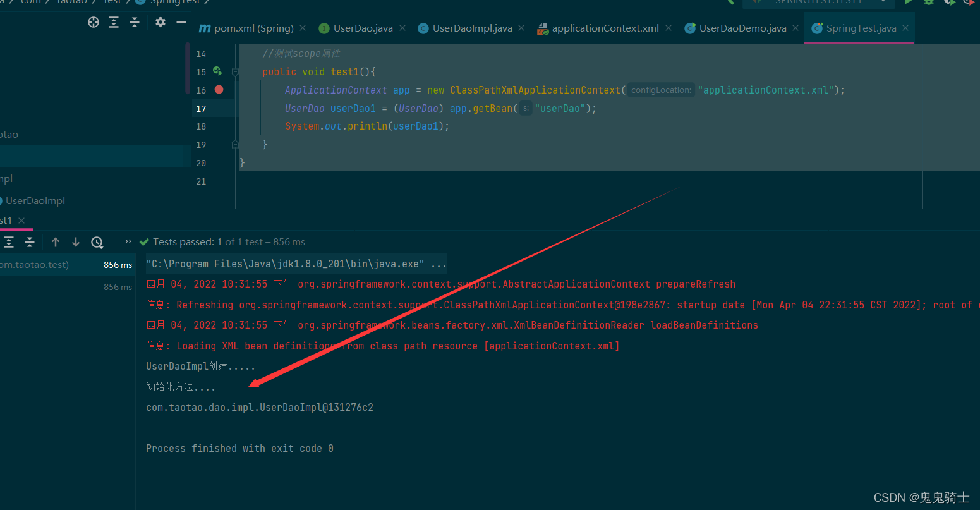Click com.taotao.dao.impl.UserDaoImpl@131276c2 console line
Screen dimensions: 980x510
click(x=260, y=408)
